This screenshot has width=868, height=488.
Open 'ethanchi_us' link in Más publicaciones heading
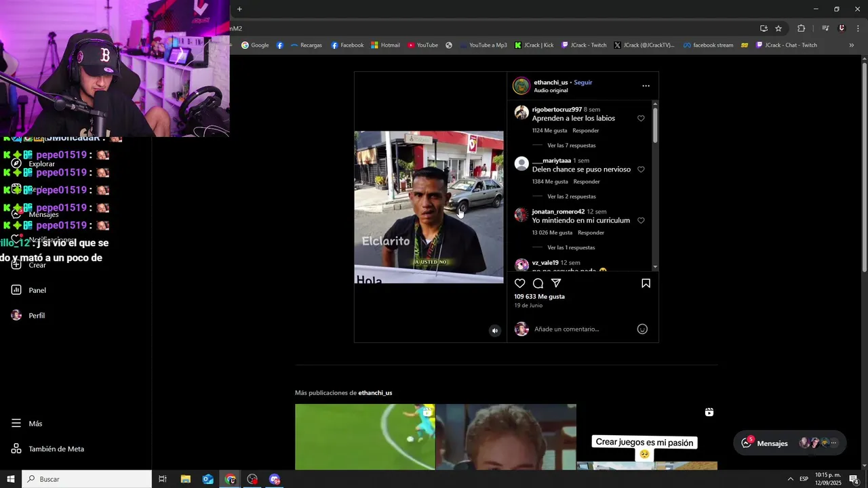tap(375, 393)
